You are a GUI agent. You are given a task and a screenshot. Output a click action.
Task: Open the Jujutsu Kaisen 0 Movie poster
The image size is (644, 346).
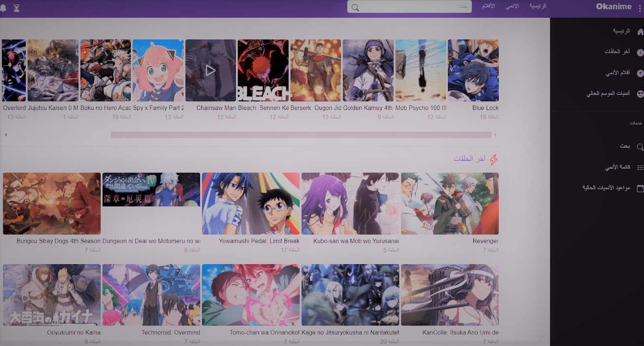53,70
